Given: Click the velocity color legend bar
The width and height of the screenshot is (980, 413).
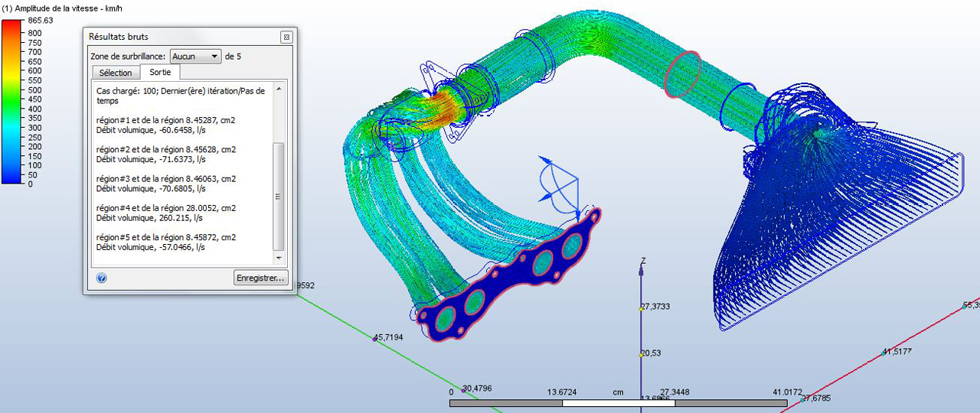Looking at the screenshot, I should click(11, 102).
